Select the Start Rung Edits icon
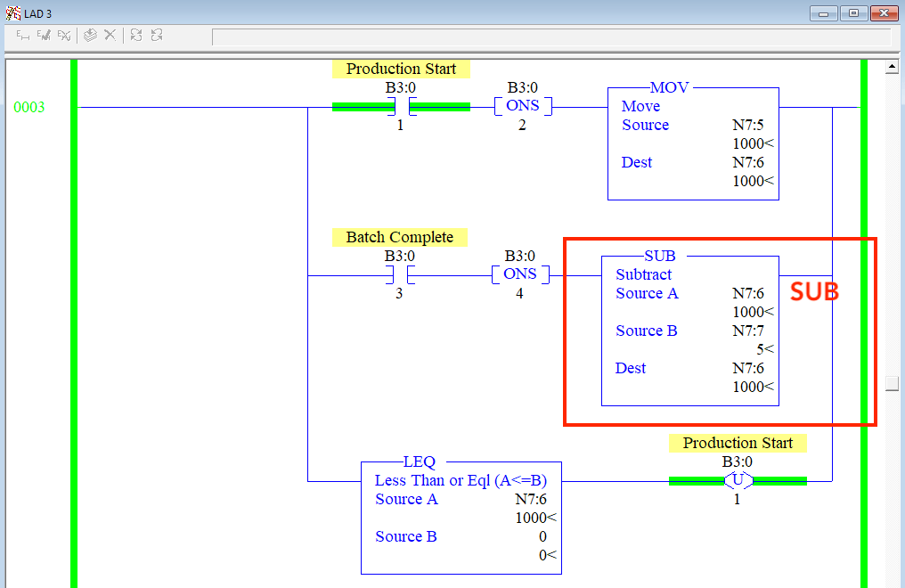This screenshot has height=588, width=905. (22, 36)
